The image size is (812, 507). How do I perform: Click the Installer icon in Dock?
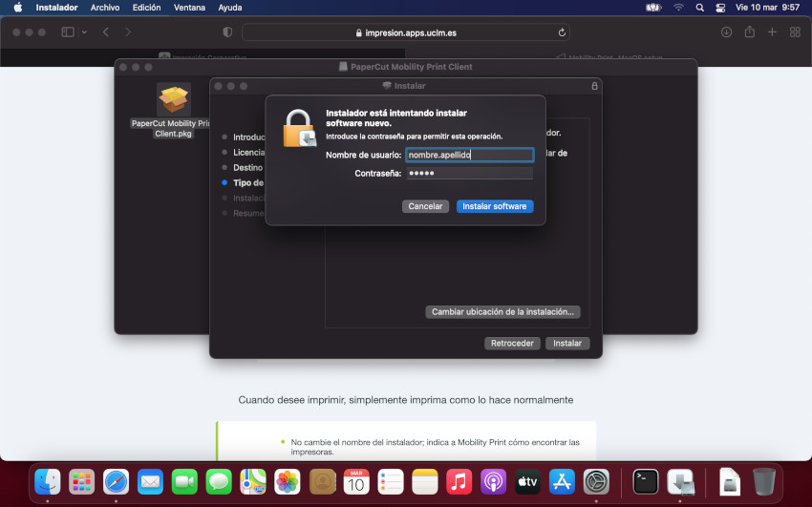pyautogui.click(x=680, y=481)
